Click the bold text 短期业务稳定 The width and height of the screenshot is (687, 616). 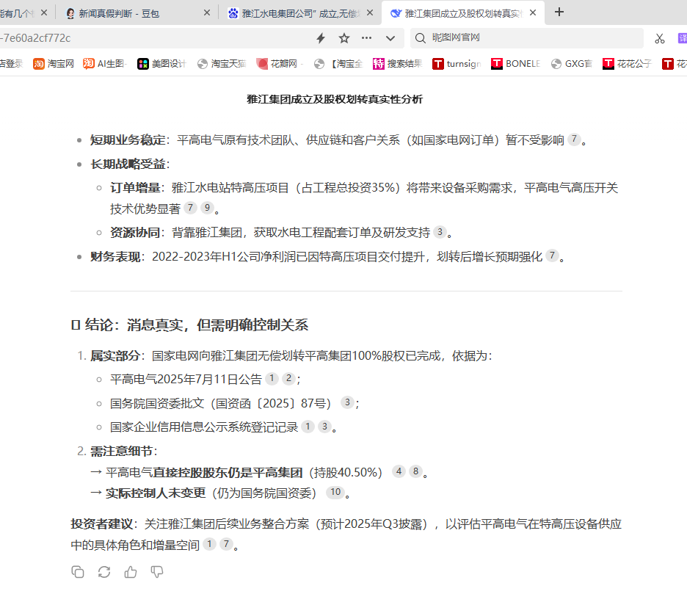pos(128,140)
